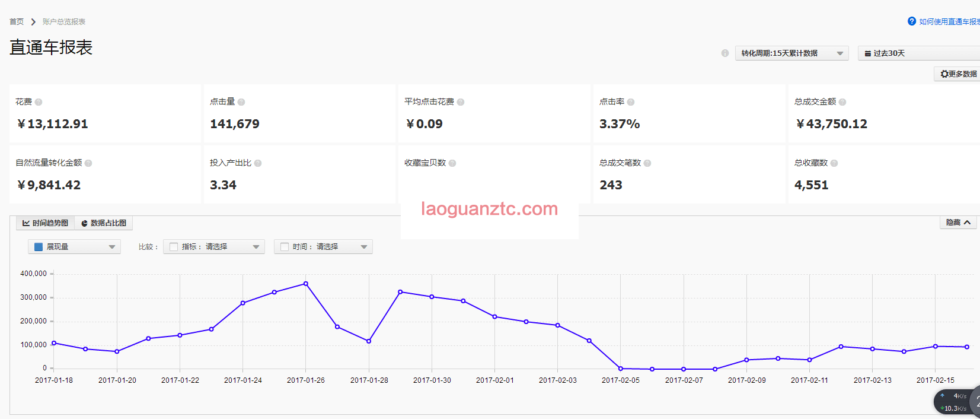Click the breadcrumb chevron after 首页
Image resolution: width=980 pixels, height=419 pixels.
(33, 22)
